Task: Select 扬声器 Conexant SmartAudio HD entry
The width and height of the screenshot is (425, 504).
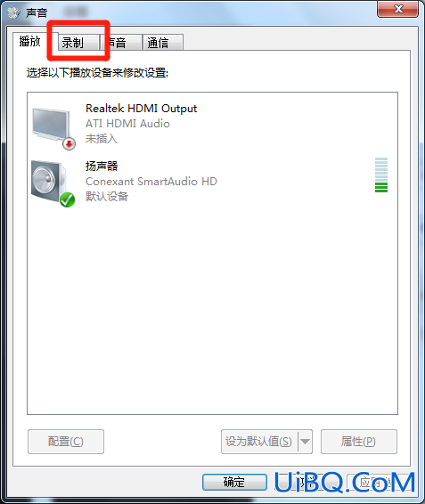Action: coord(212,182)
